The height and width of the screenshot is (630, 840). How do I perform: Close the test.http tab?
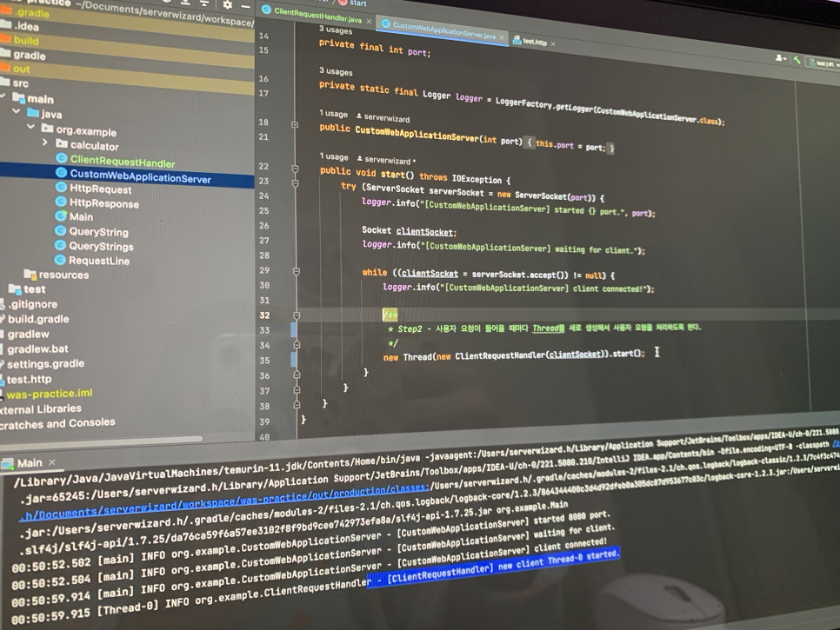[553, 44]
